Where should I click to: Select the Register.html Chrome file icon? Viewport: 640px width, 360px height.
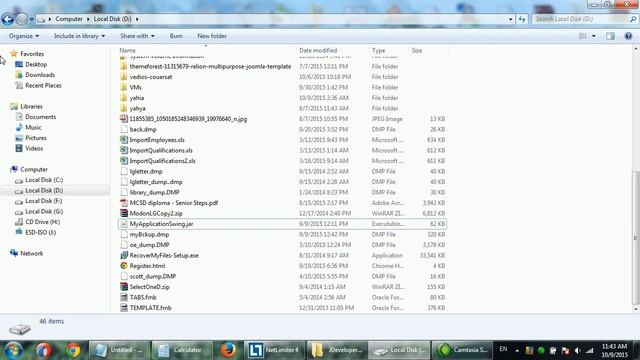click(x=124, y=266)
